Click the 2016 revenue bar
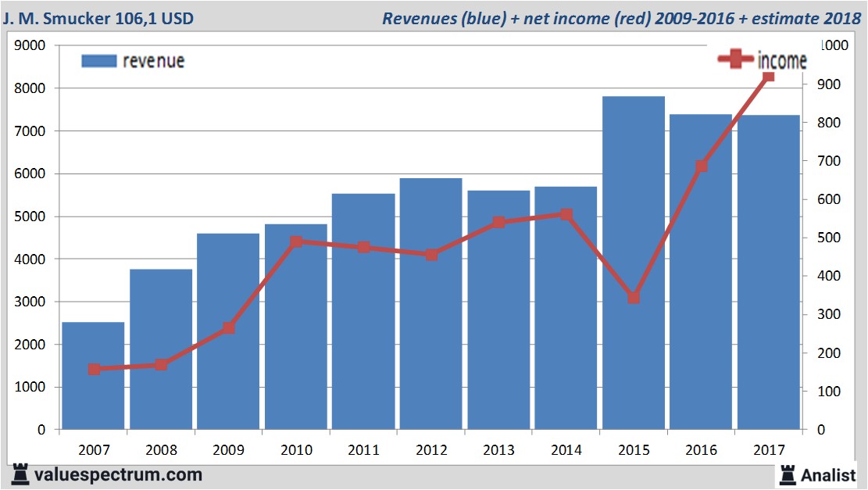The image size is (868, 490). click(701, 272)
